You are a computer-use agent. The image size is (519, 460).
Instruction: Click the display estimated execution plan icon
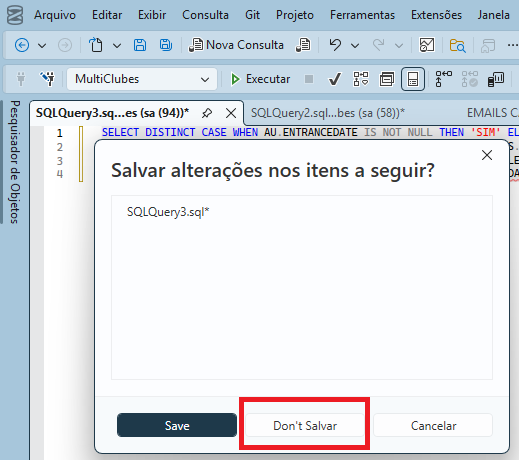361,79
